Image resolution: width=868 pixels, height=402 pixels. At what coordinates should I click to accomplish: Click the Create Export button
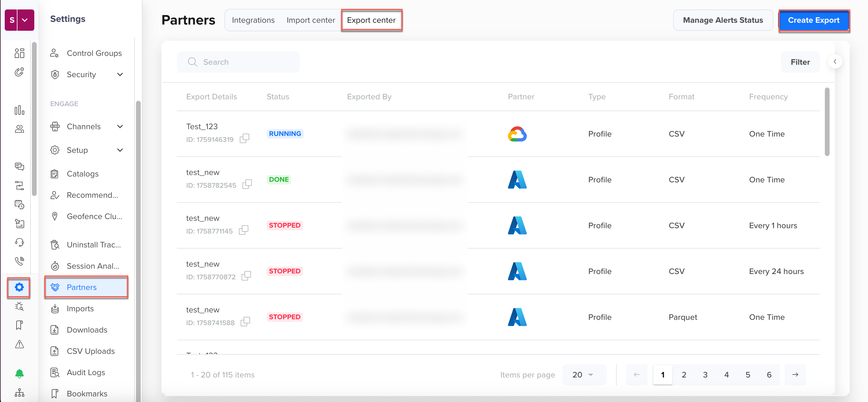click(x=813, y=20)
